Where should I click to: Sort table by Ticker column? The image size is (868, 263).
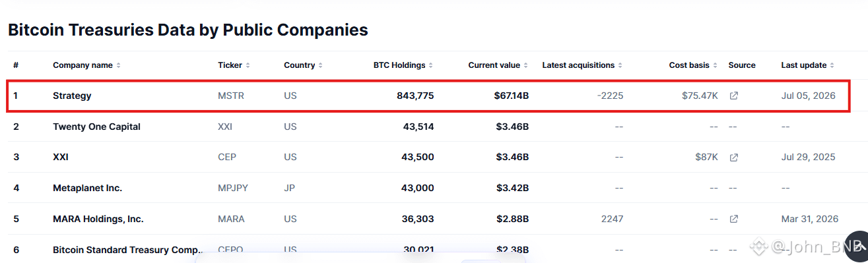pos(234,65)
